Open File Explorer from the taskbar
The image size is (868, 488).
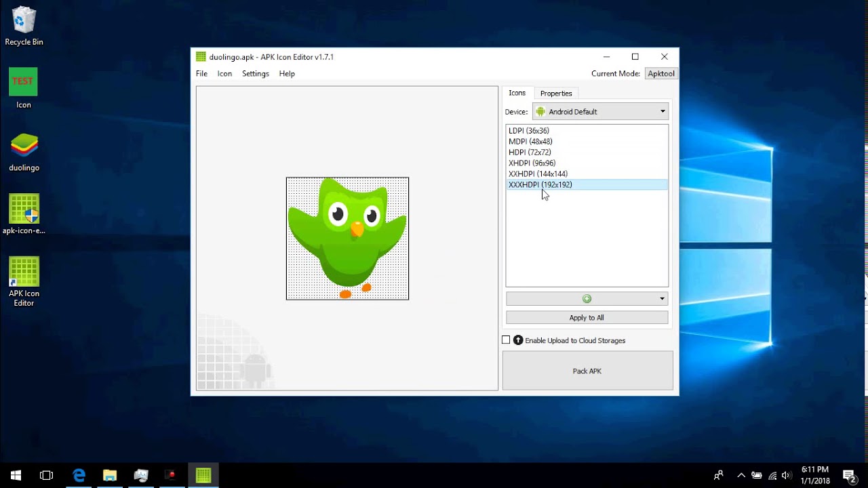(110, 474)
